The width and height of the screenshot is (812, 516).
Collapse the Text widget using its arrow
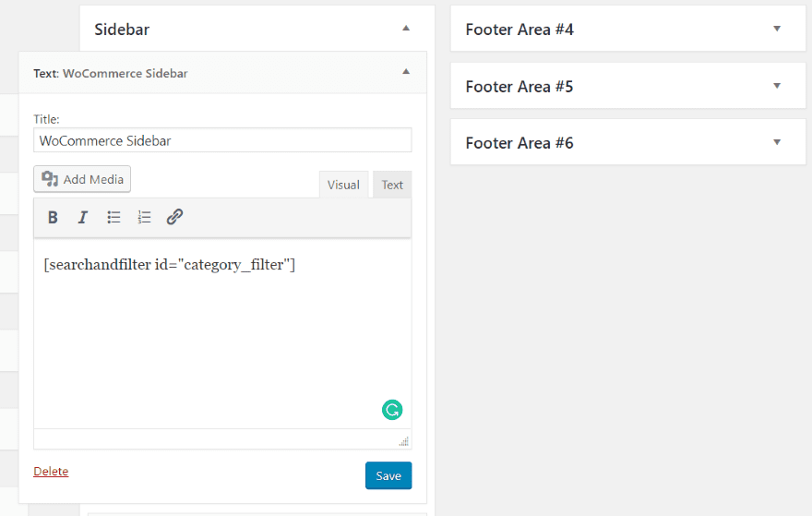406,72
